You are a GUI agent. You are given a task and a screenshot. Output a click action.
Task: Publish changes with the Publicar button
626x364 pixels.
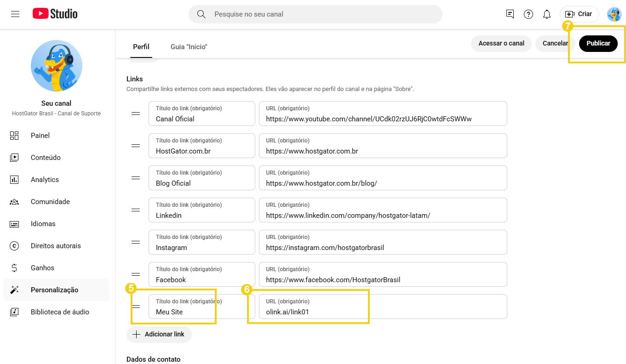pos(598,43)
